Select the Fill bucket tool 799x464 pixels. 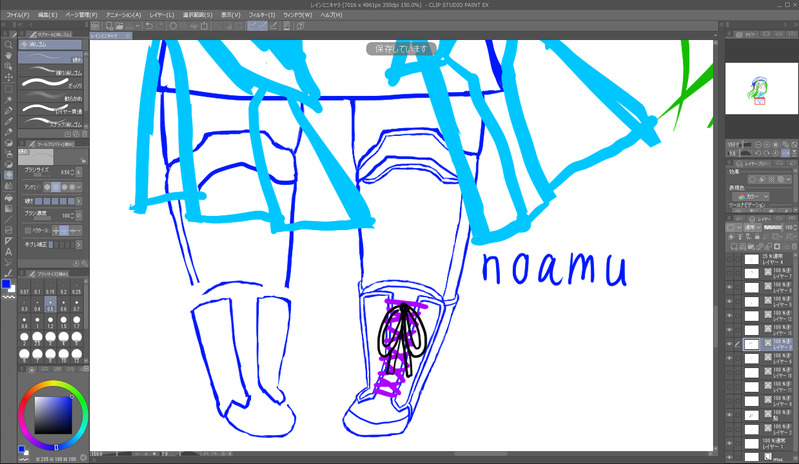pyautogui.click(x=8, y=197)
